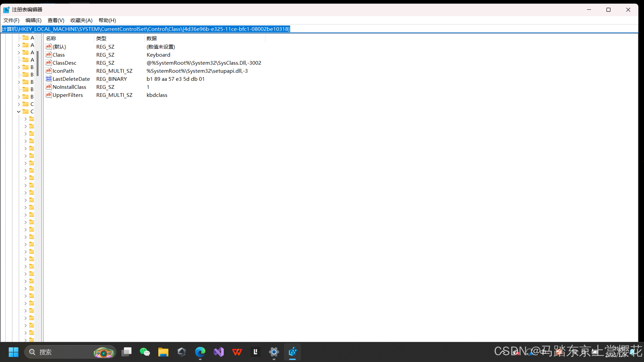This screenshot has height=362, width=644.
Task: Click the tree pane vertical scrollbar thumb
Action: coord(38,64)
